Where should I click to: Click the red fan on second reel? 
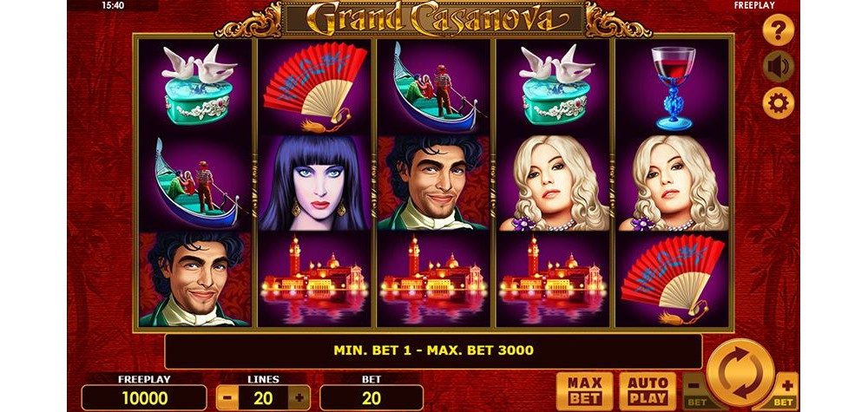coord(314,86)
